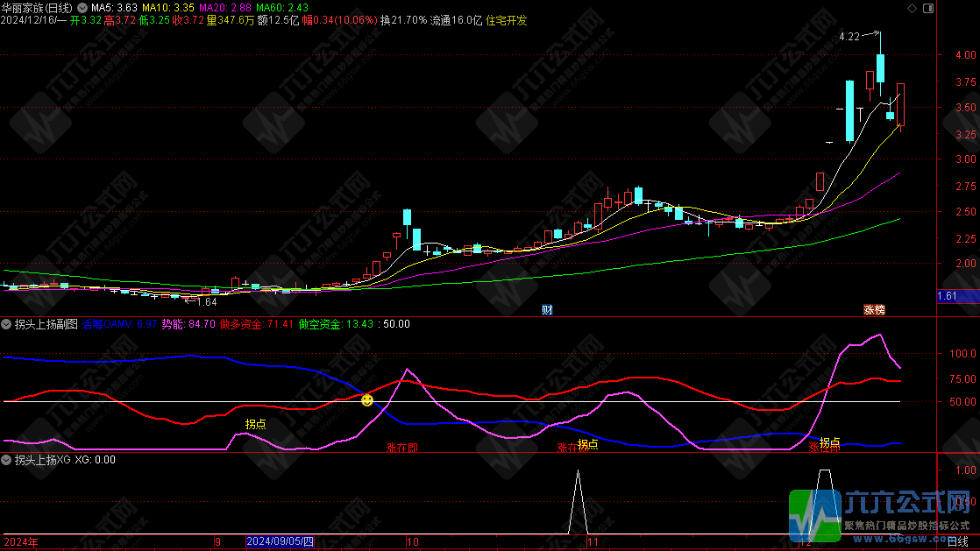The width and height of the screenshot is (980, 551).
Task: Click the 住宅开发 sector link
Action: (x=507, y=19)
